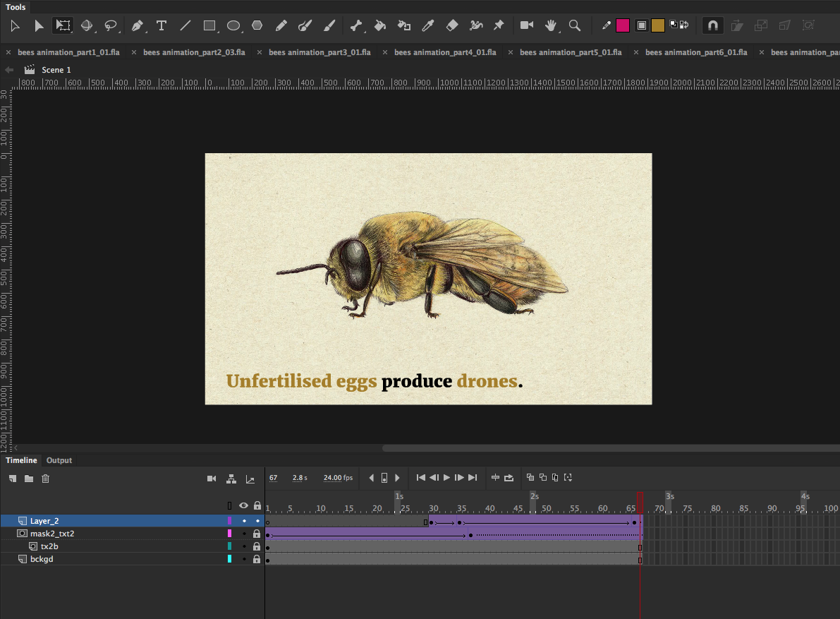This screenshot has height=619, width=840.
Task: Delete the selected layer with trash icon
Action: (46, 479)
